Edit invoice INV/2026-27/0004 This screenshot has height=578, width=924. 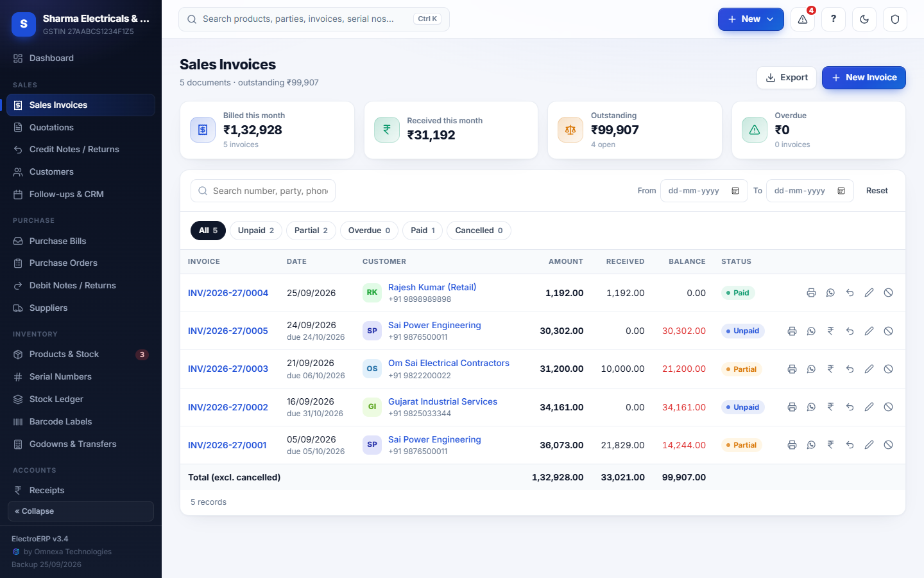[x=869, y=293]
